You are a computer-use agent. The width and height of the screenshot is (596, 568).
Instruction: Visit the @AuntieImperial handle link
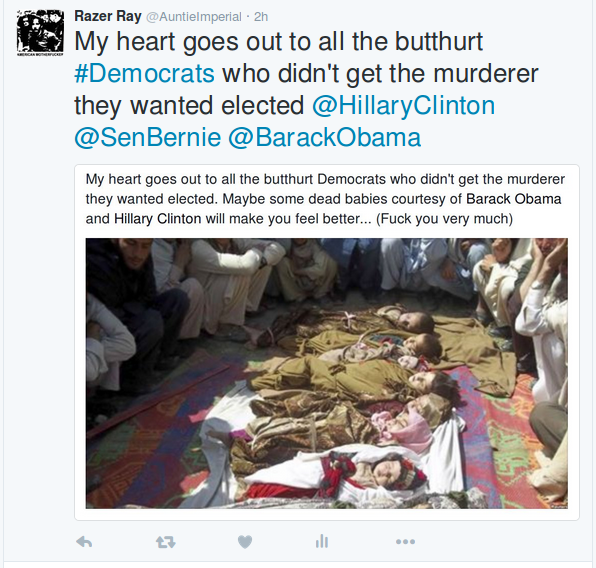tap(194, 17)
